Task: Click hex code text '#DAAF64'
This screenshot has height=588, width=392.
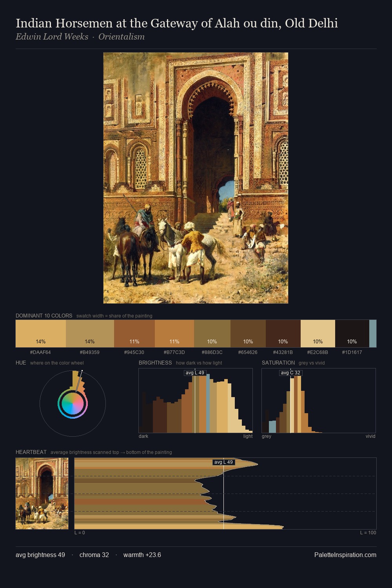Action: [41, 352]
